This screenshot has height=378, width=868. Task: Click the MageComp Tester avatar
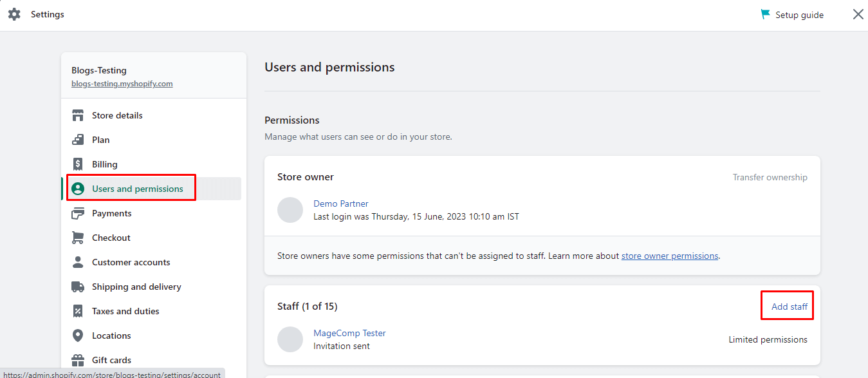(x=290, y=339)
